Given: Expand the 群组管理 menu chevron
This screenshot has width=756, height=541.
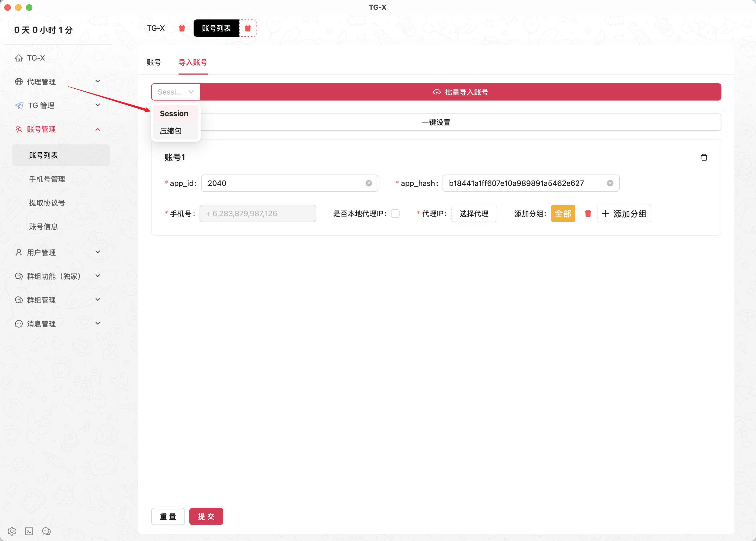Looking at the screenshot, I should [x=98, y=299].
